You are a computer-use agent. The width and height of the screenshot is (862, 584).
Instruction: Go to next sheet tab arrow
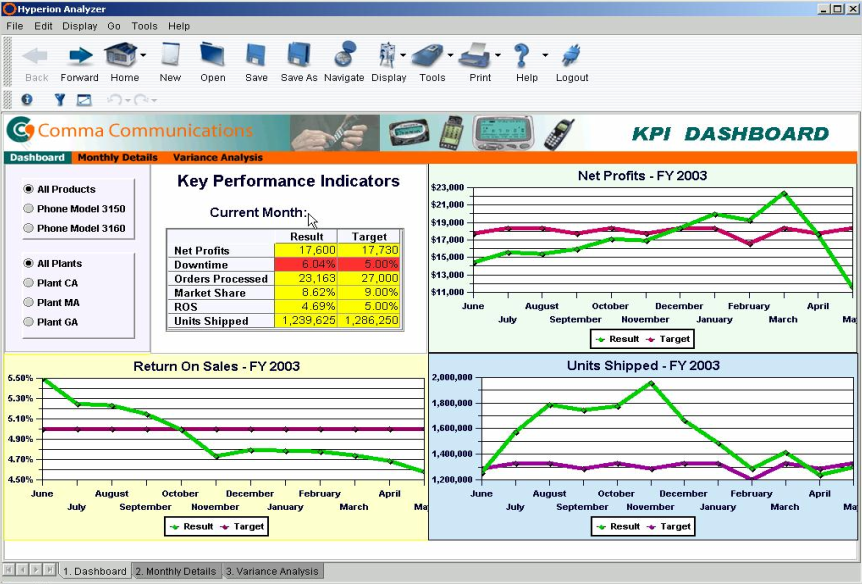pos(36,570)
